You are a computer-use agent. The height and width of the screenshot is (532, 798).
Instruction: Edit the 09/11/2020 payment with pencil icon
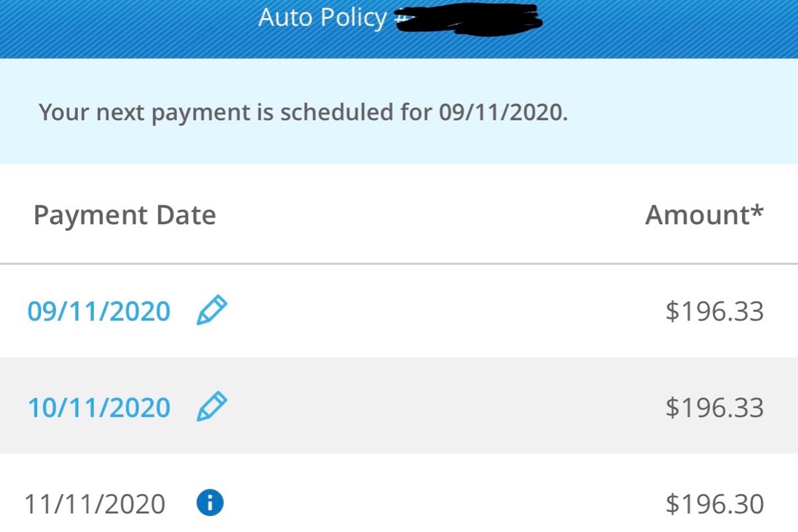[212, 311]
